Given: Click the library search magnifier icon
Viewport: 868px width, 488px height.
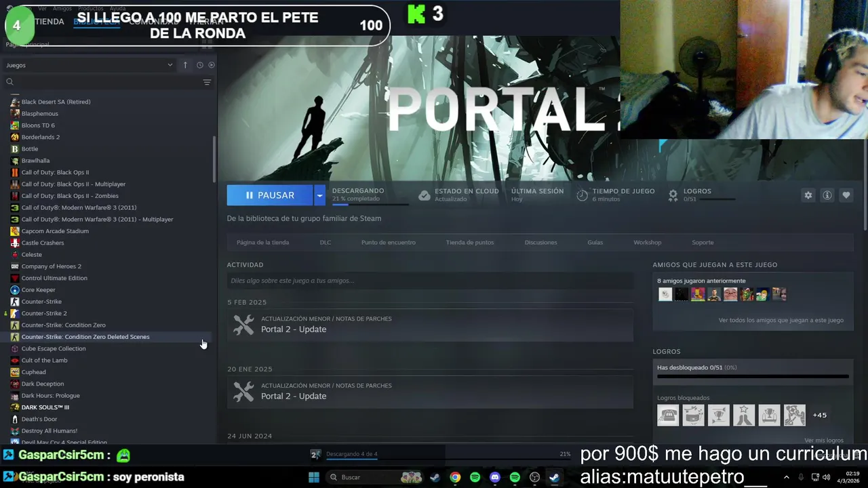Looking at the screenshot, I should [x=9, y=82].
